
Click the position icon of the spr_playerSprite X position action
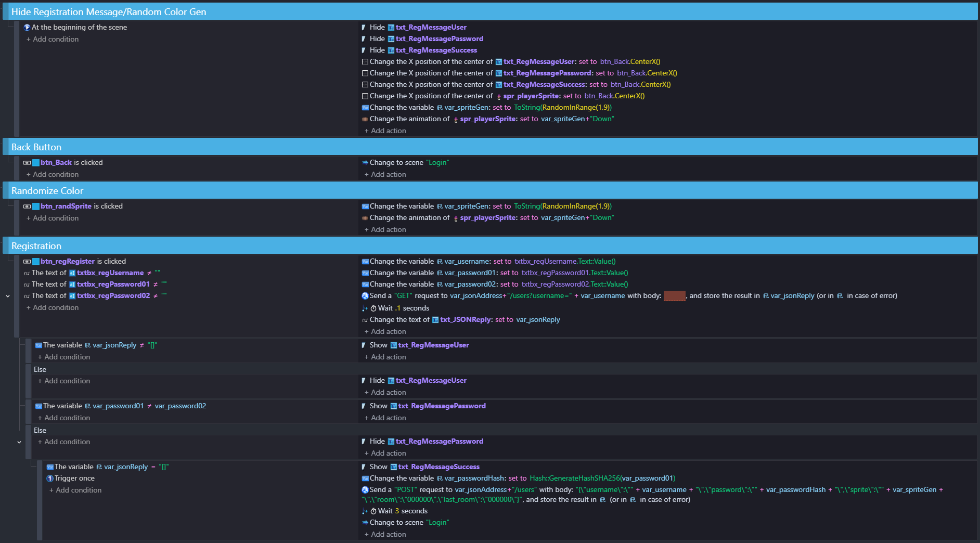365,96
